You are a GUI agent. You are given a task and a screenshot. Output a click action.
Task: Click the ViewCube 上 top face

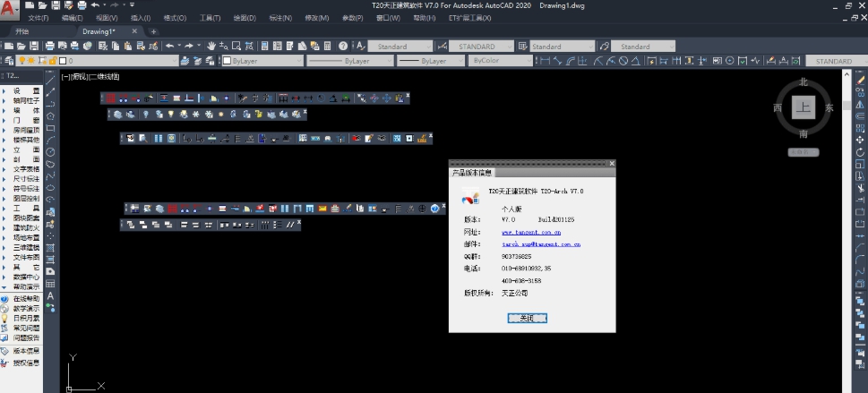[803, 107]
